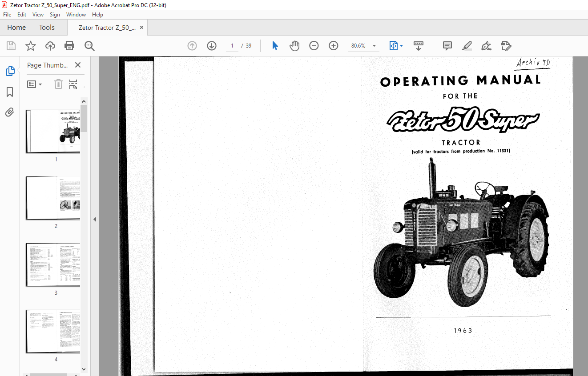Open the View menu
Screen dimensions: 588x376
click(x=38, y=15)
